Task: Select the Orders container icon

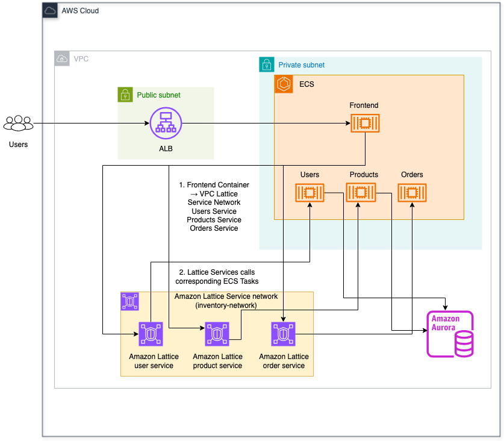Action: coord(412,193)
